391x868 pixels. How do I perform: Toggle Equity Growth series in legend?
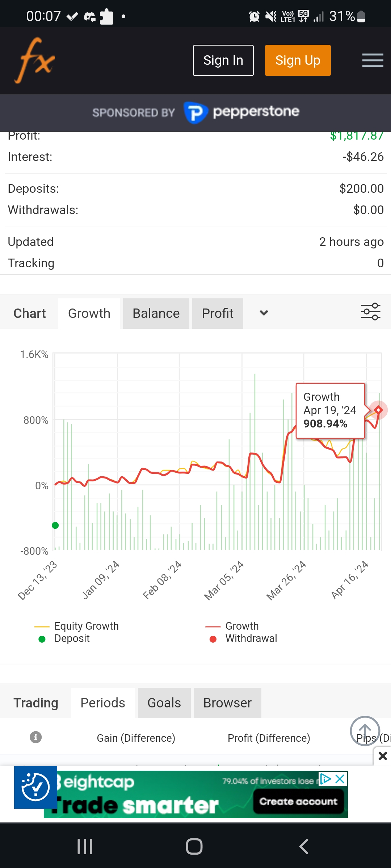coord(86,626)
